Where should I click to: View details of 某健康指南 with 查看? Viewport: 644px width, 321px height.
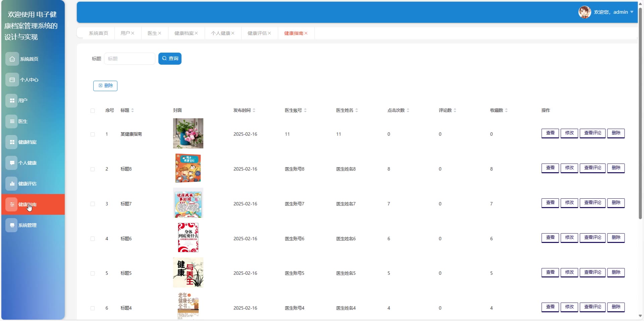coord(550,133)
